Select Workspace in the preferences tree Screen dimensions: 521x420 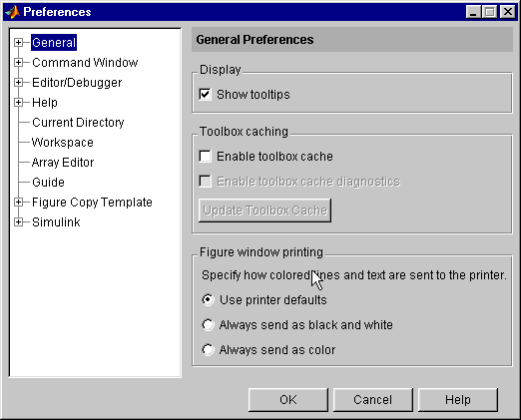63,143
